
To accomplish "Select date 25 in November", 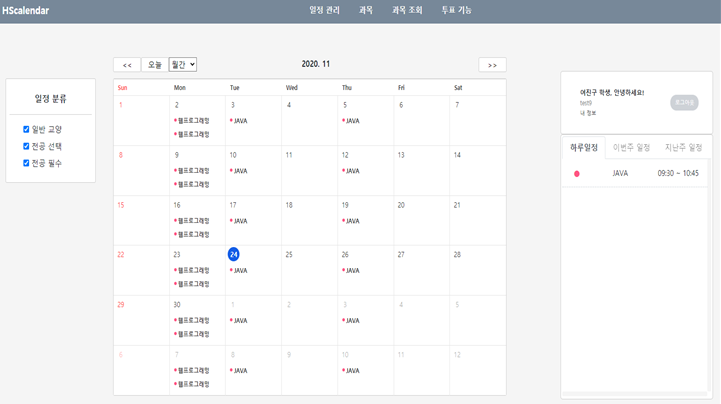I will (289, 255).
